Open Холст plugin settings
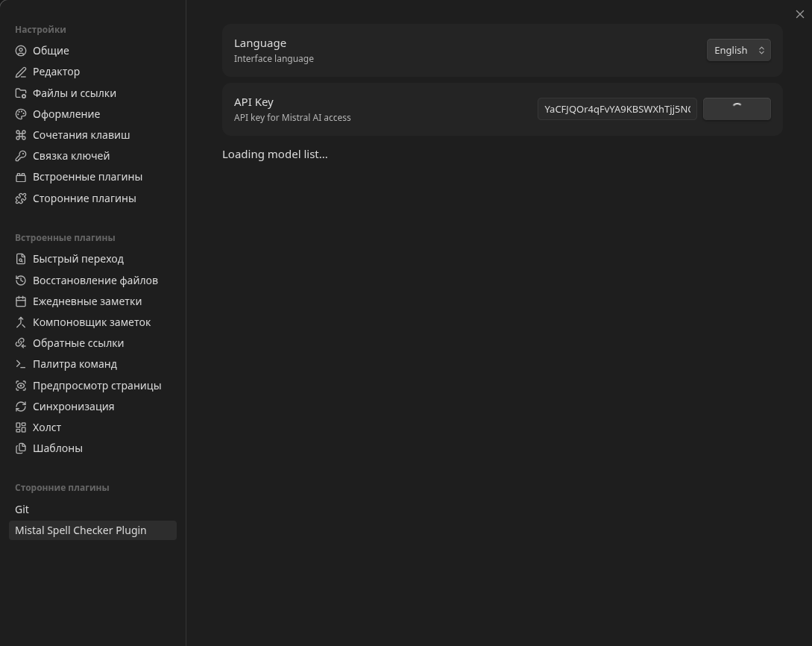The height and width of the screenshot is (646, 812). click(x=92, y=427)
